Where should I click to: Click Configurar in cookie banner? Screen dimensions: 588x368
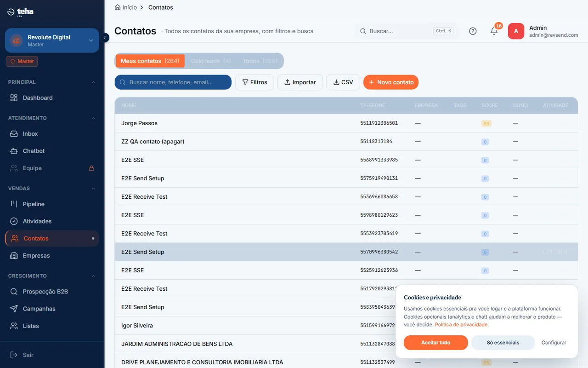(554, 343)
